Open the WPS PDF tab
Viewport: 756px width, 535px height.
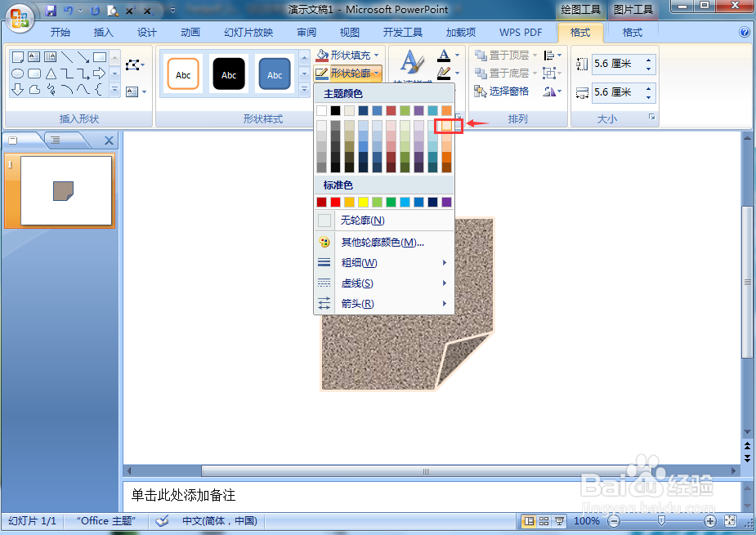click(x=521, y=33)
